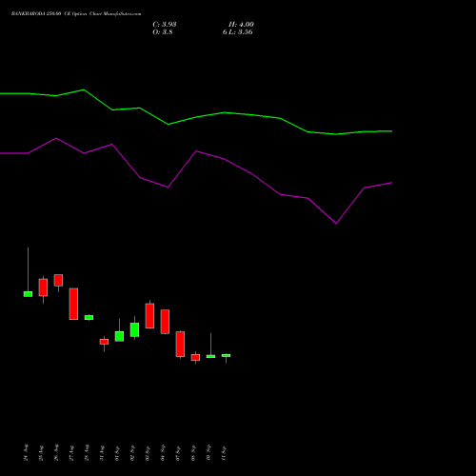
Task: Click the BANKBARODA CE Options chart title
Action: tap(76, 13)
